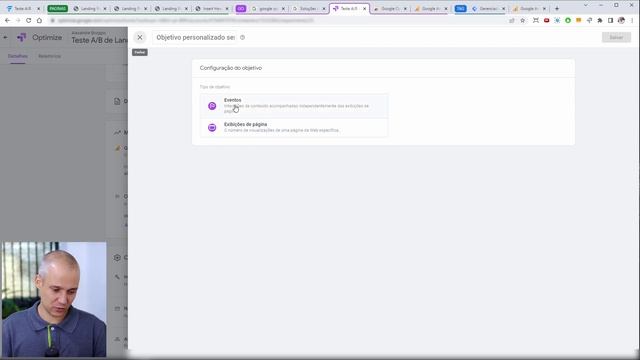Select the Eventos objective type

tap(294, 106)
